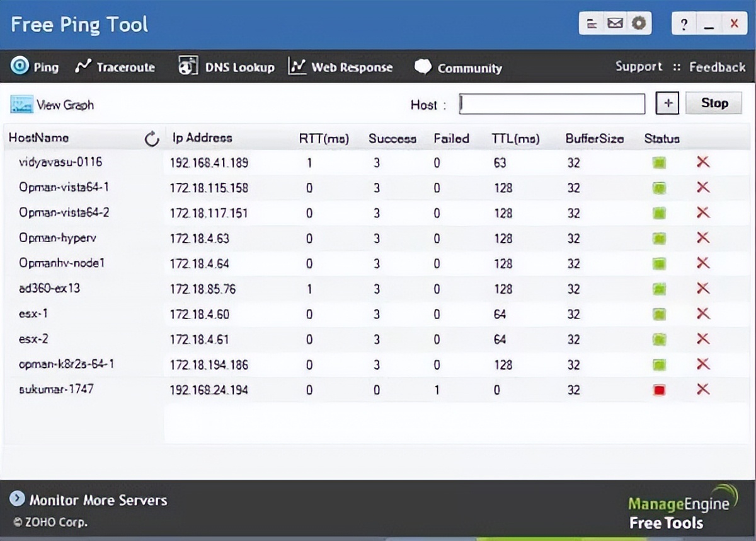The height and width of the screenshot is (541, 756).
Task: Click the help question mark icon
Action: coord(684,25)
